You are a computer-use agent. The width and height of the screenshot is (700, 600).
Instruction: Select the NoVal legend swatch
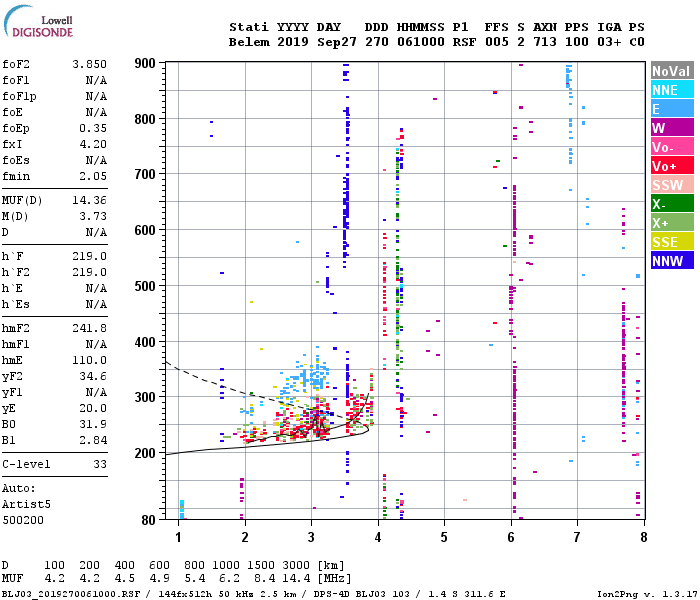672,71
